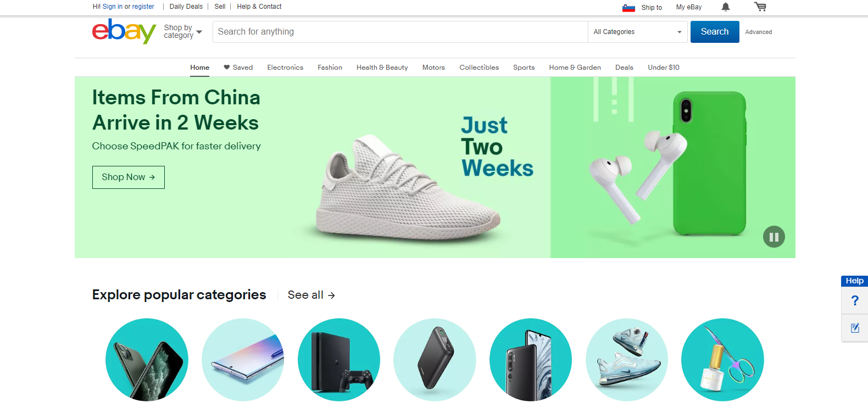Open the All Categories dropdown

coord(637,32)
